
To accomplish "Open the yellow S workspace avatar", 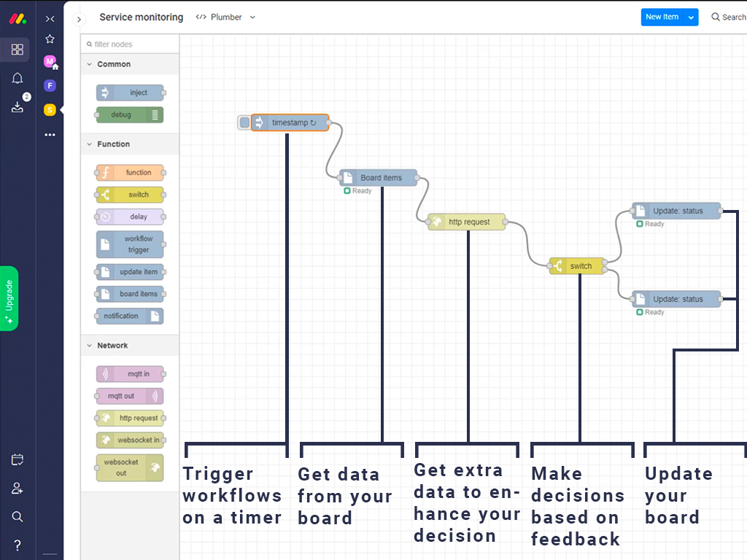I will [x=50, y=110].
